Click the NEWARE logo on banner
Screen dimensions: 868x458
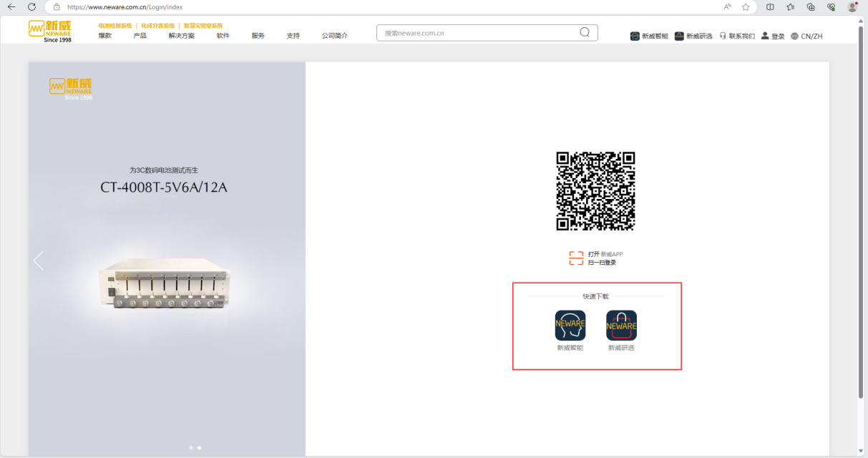click(x=71, y=88)
